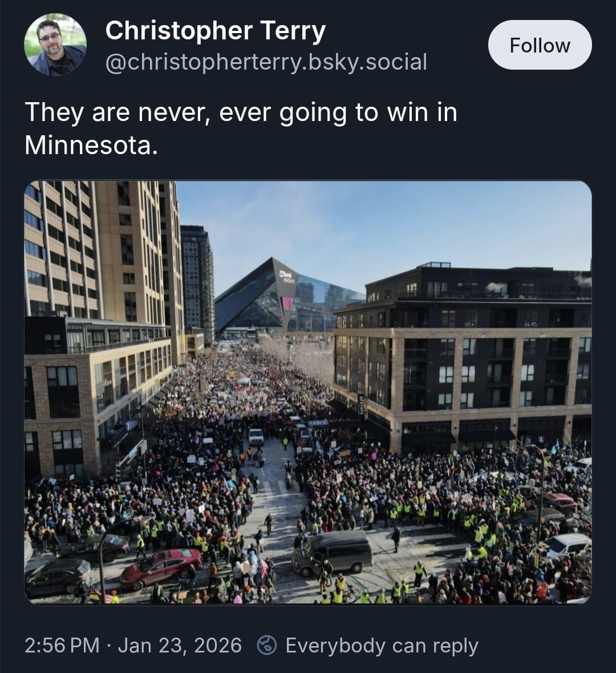Click the pink stadium sign in the photo
Viewport: 616px width, 673px height.
tap(287, 303)
